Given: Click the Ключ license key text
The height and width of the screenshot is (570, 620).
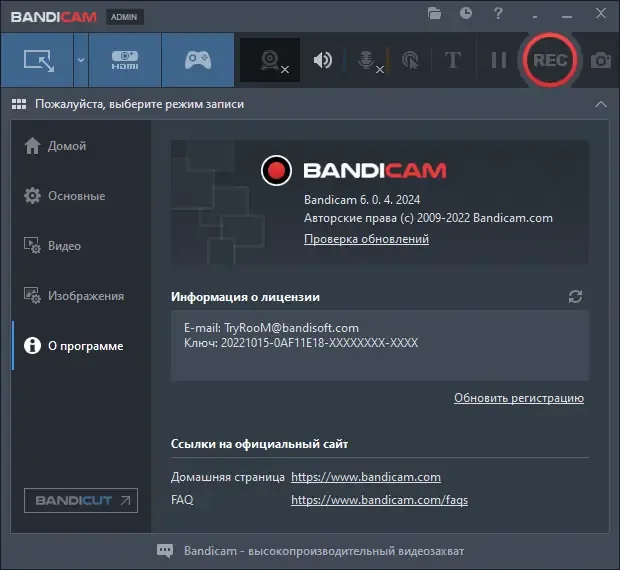Looking at the screenshot, I should pyautogui.click(x=301, y=343).
